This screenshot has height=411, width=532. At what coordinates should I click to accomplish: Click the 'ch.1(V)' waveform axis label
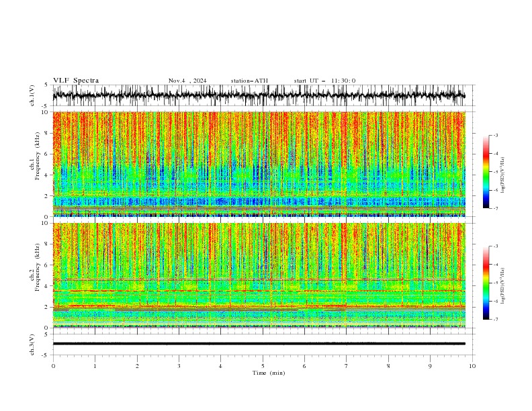click(32, 95)
